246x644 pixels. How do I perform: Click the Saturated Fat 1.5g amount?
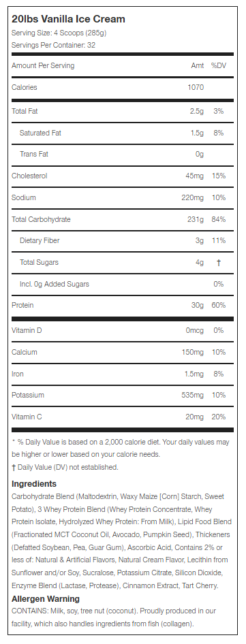pyautogui.click(x=198, y=133)
